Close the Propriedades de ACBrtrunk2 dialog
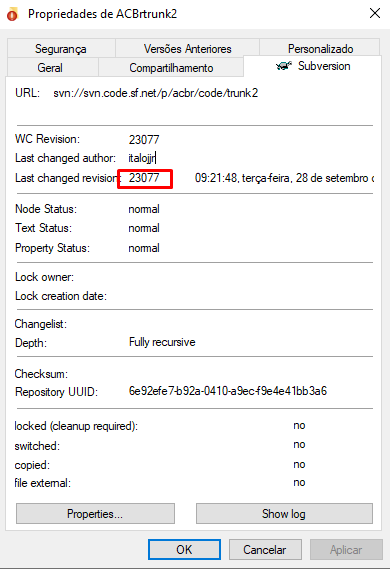Screen dimensions: 390x569 point(375,13)
